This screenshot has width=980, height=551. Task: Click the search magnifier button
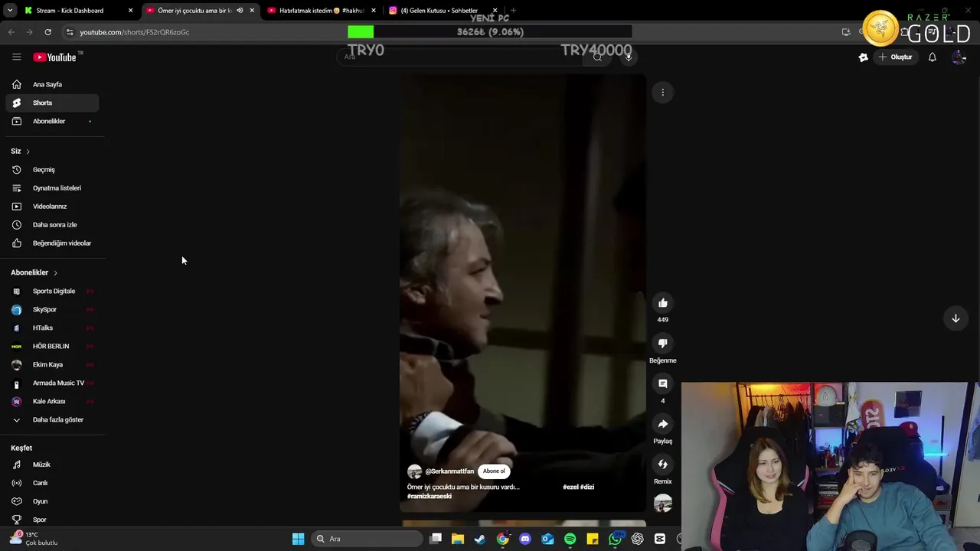point(598,57)
